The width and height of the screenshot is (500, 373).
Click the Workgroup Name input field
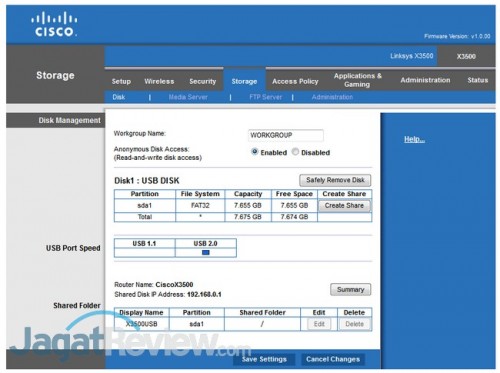286,135
